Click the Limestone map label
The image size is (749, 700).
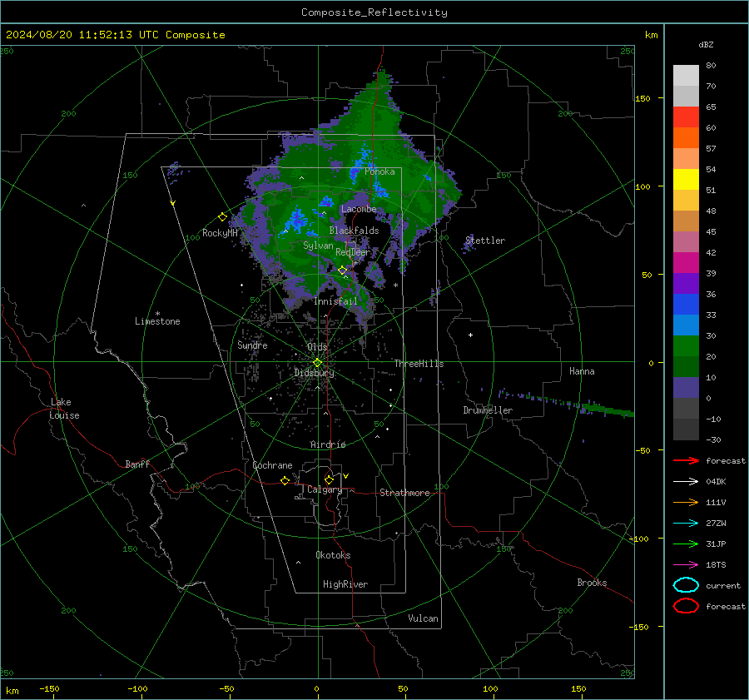pyautogui.click(x=157, y=321)
